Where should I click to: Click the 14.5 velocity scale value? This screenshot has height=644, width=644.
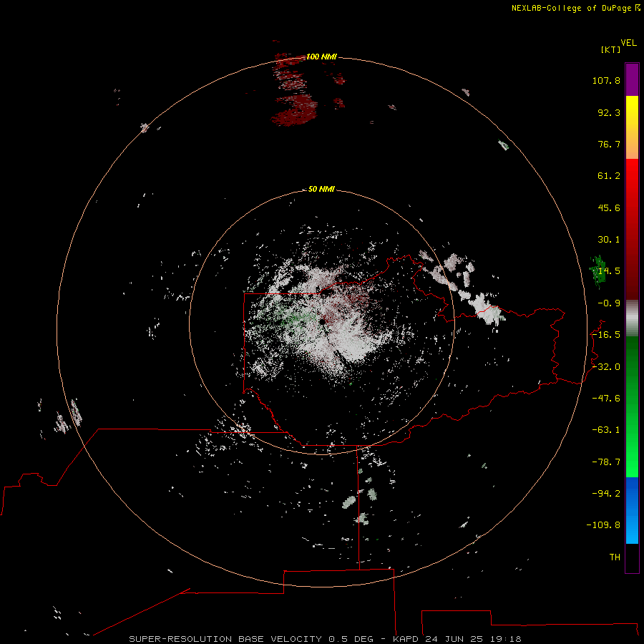[x=609, y=271]
